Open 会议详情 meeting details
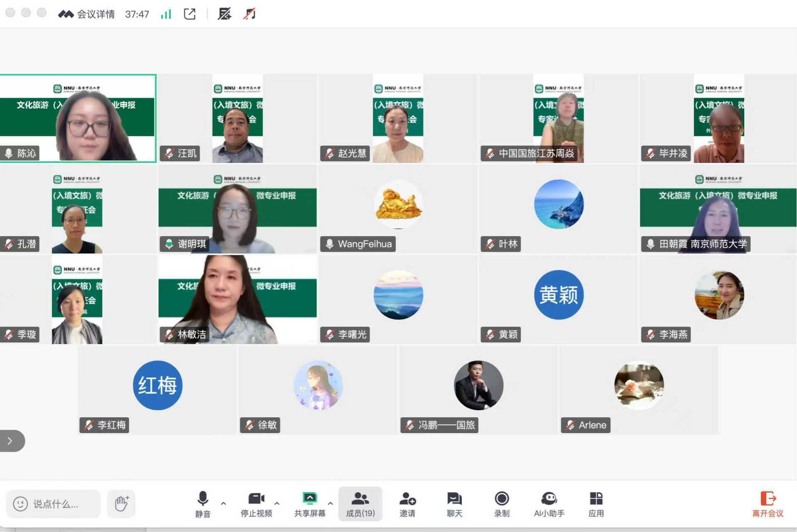The height and width of the screenshot is (532, 797). click(x=96, y=14)
